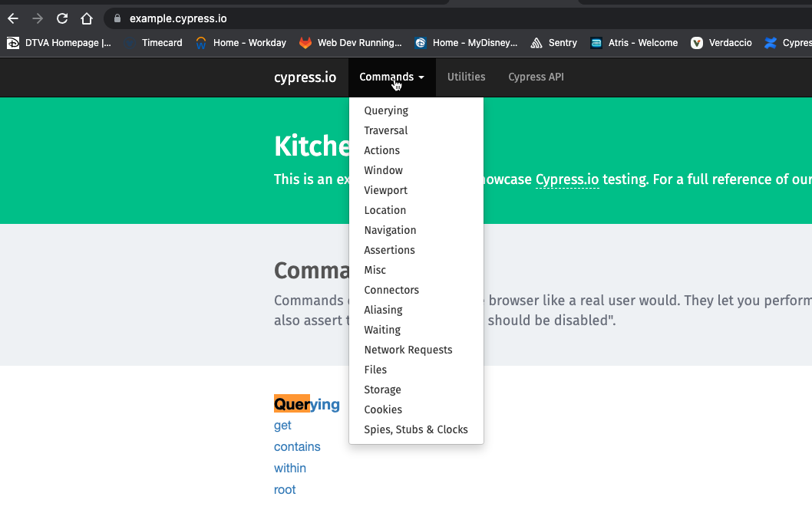The width and height of the screenshot is (812, 513).
Task: Switch to the Utilities nav item
Action: (466, 77)
